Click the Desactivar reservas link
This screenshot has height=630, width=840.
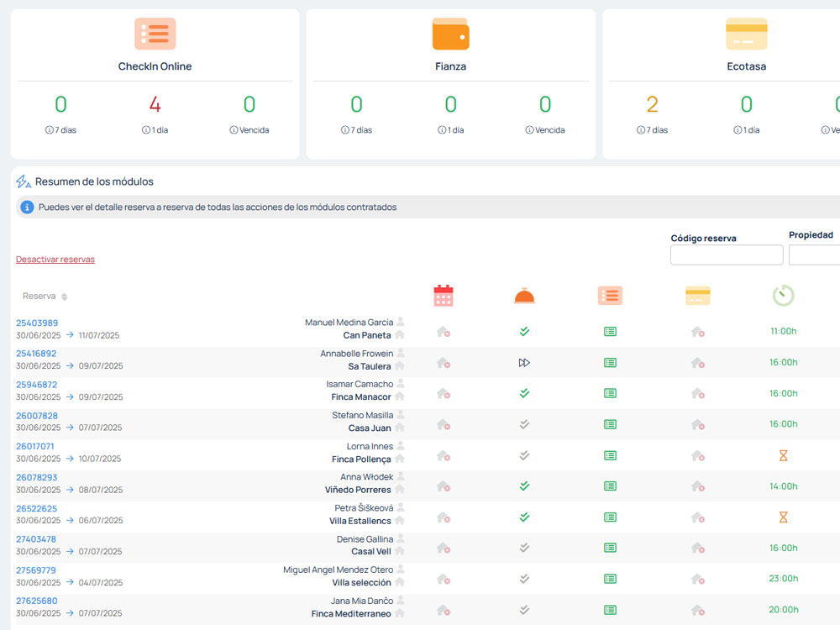[x=55, y=260]
